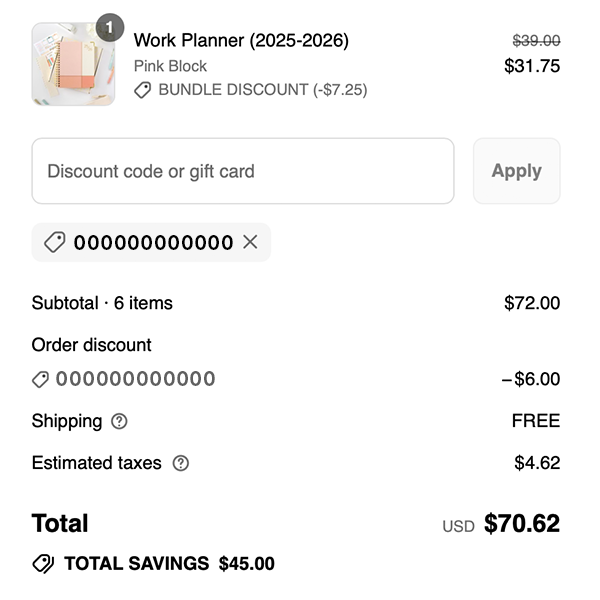600x600 pixels.
Task: Open the Estimated taxes help icon
Action: [x=180, y=463]
